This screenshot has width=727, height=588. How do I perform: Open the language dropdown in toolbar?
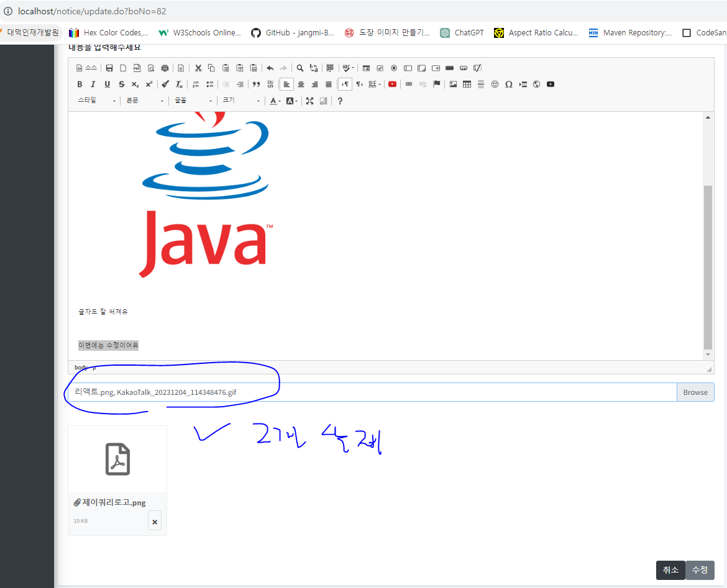point(375,84)
